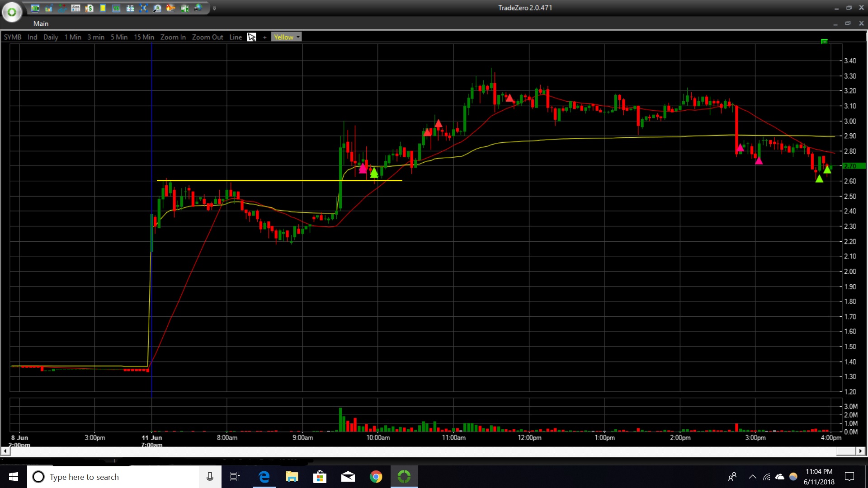Select the arrow pointer cursor tool
Screen dimensions: 868x488
pyautogui.click(x=252, y=37)
